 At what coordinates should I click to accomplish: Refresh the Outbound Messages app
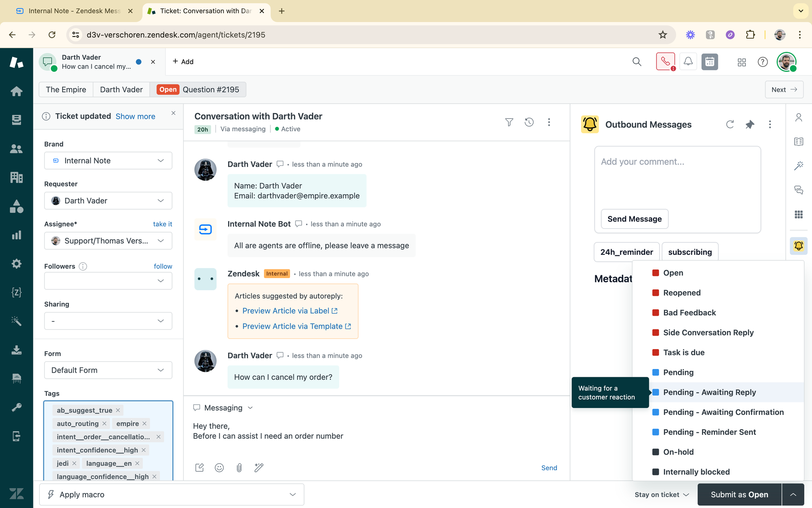tap(730, 124)
